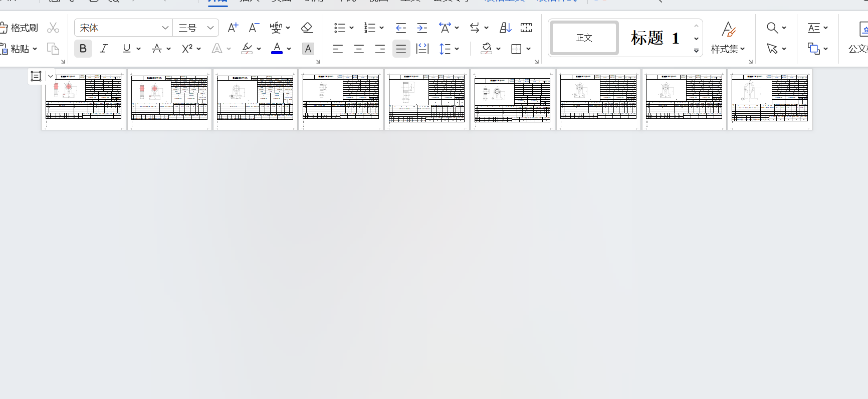The width and height of the screenshot is (868, 399).
Task: Click the numbered list icon
Action: (370, 28)
